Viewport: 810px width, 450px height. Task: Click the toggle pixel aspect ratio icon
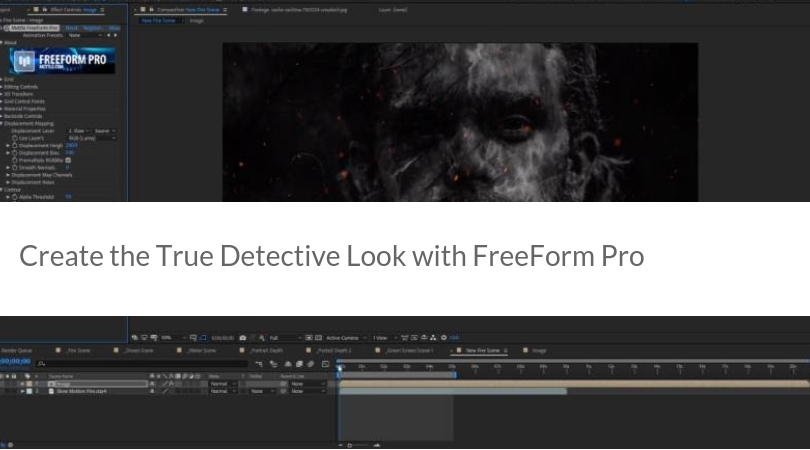(404, 338)
